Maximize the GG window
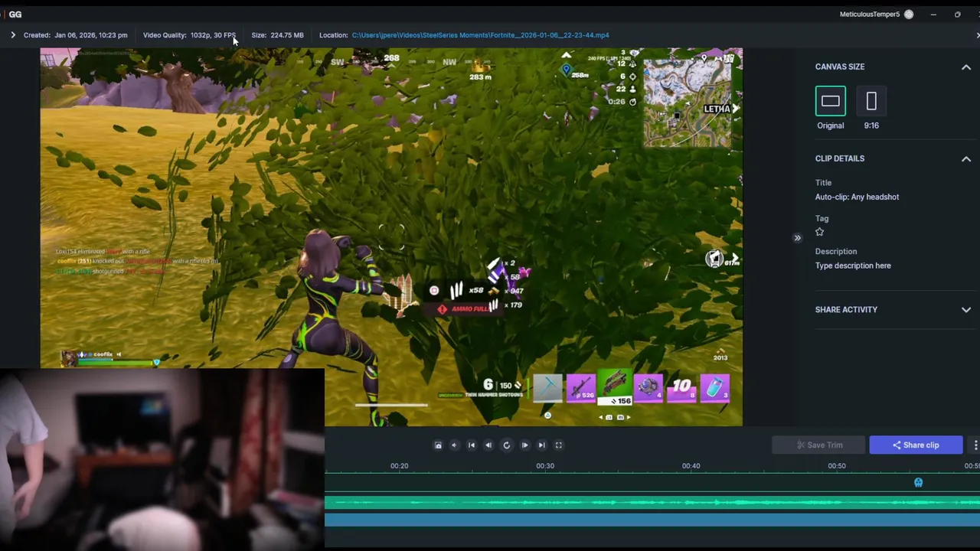 coord(957,15)
